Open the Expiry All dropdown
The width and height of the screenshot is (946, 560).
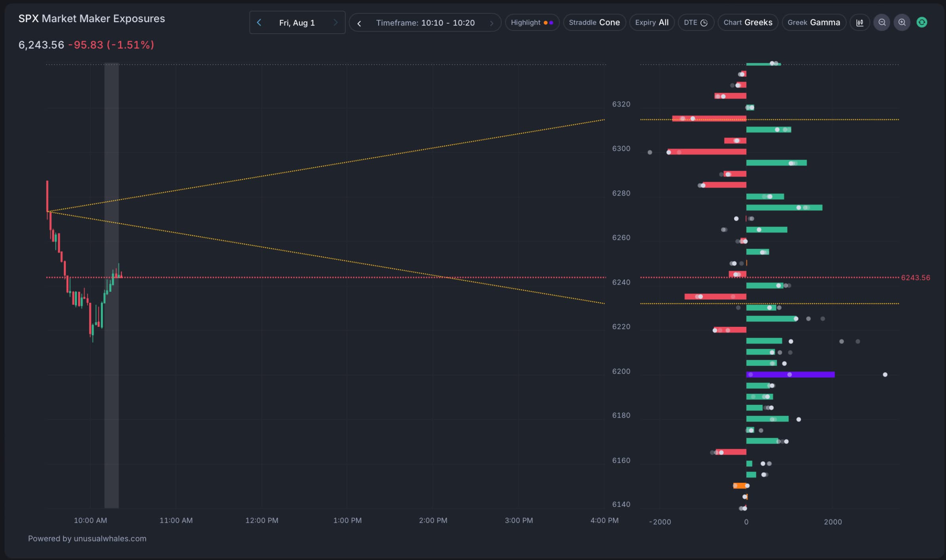[x=651, y=23]
